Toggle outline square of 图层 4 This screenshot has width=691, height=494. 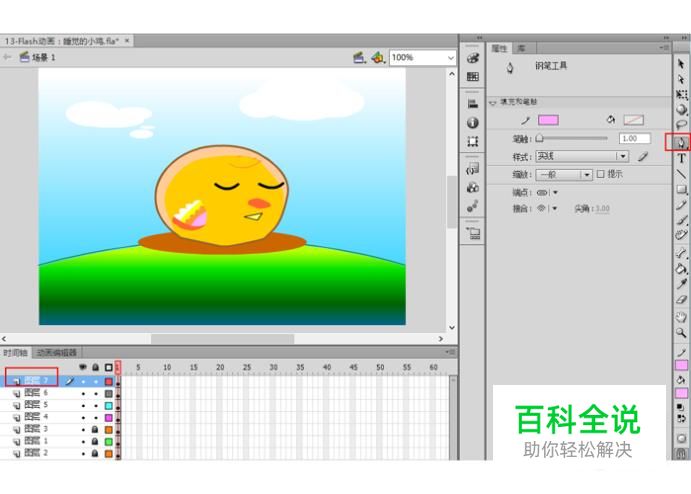click(x=108, y=417)
